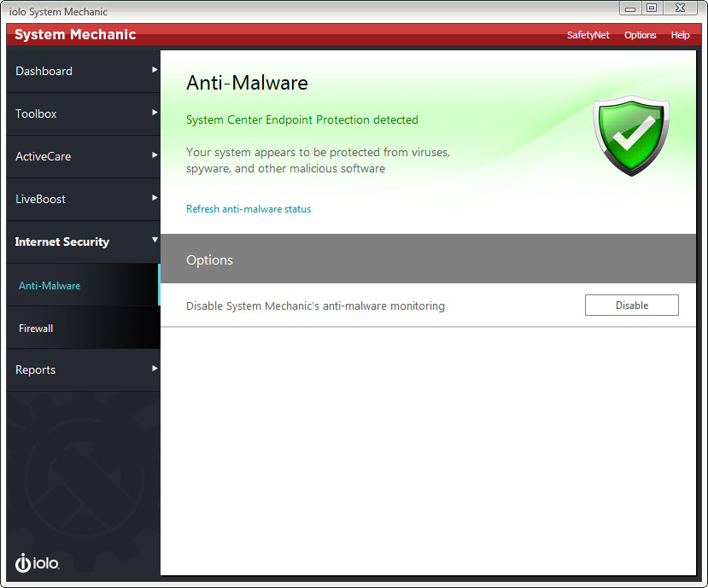Click the Disable monitoring button

pyautogui.click(x=632, y=305)
